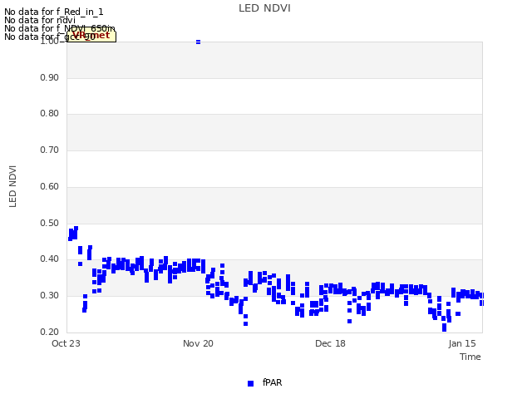Click the 0.90 y-axis tick label
532x399 pixels.
(50, 77)
